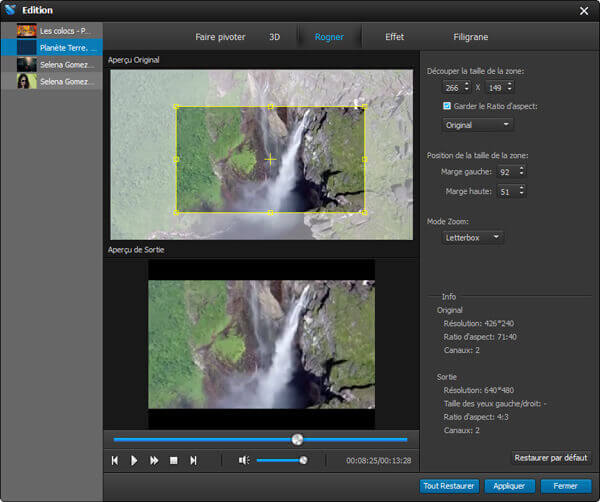Stop the video playback

173,460
